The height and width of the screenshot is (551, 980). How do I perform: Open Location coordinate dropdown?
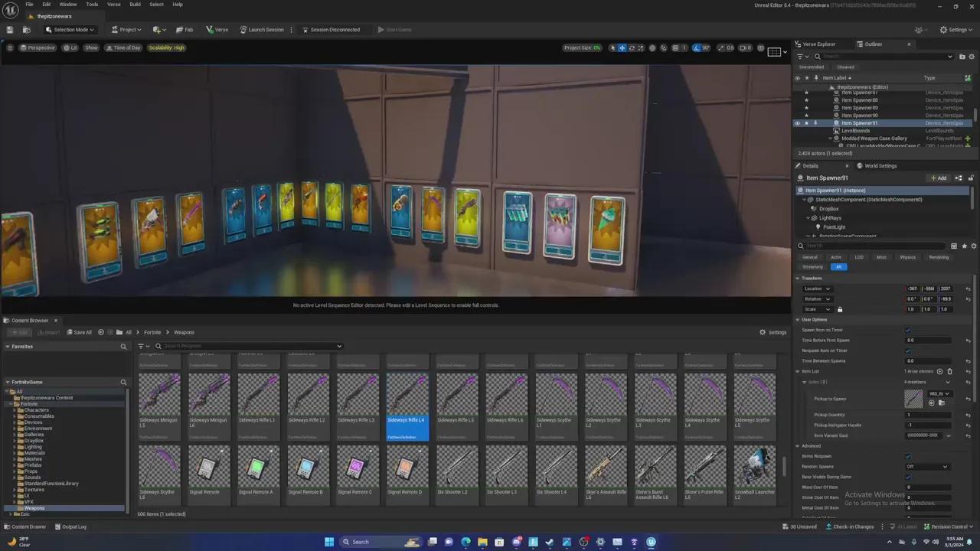pos(818,289)
